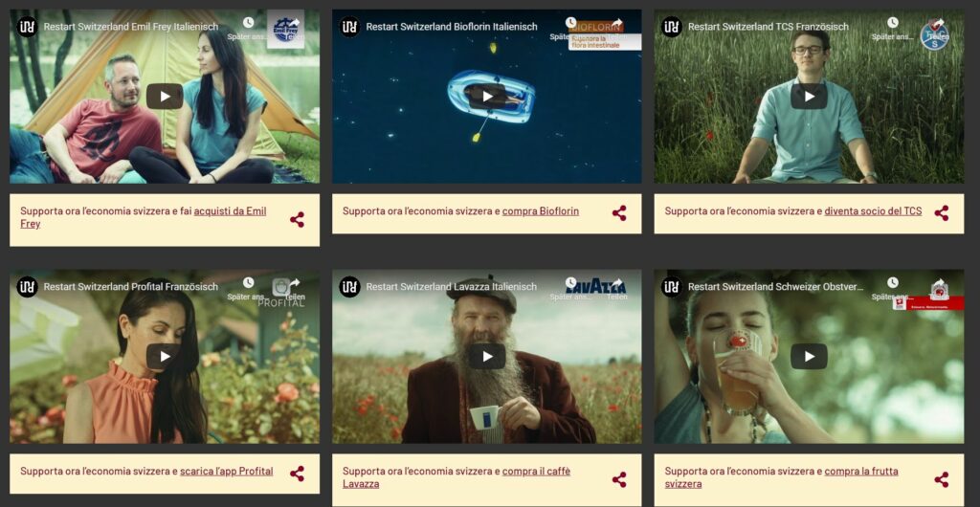Open the 'compra il caffè Lavazza' link
Viewport: 980px width, 507px height.
[x=457, y=477]
